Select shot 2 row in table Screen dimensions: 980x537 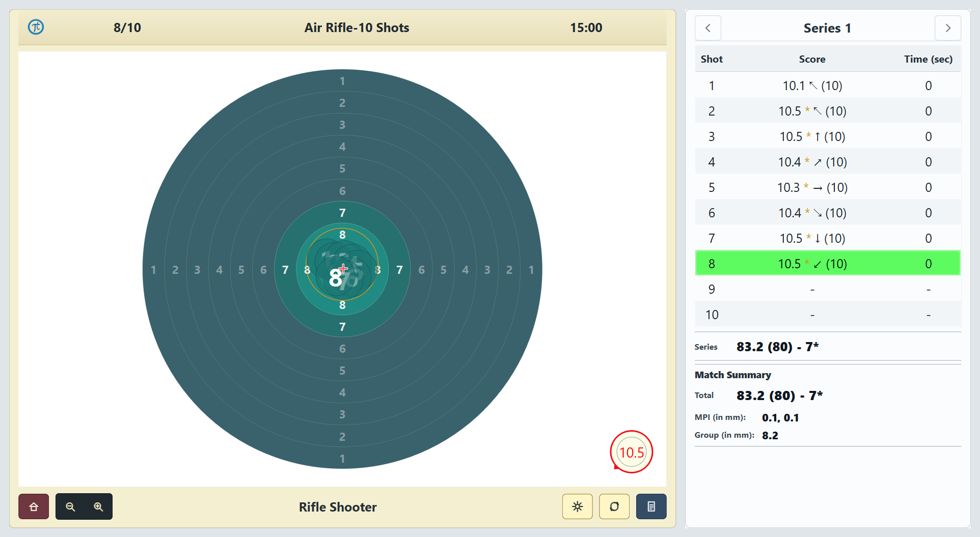[828, 111]
